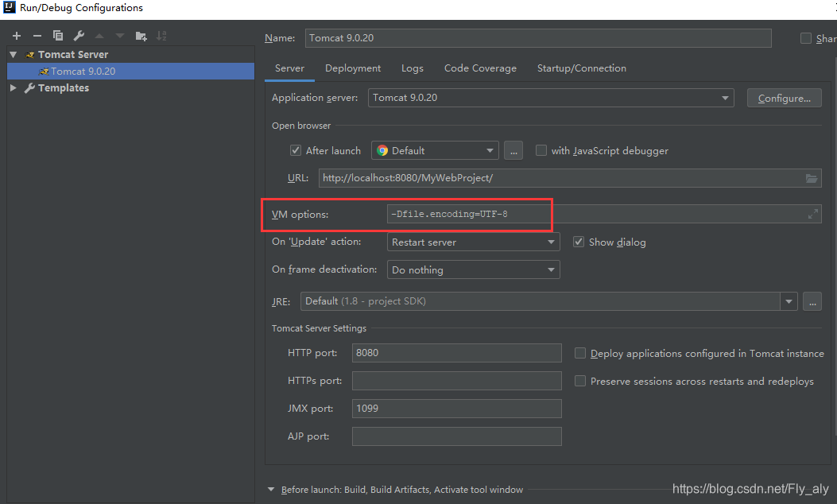Expand VM options field with arrows icon
The width and height of the screenshot is (837, 504).
pos(813,214)
